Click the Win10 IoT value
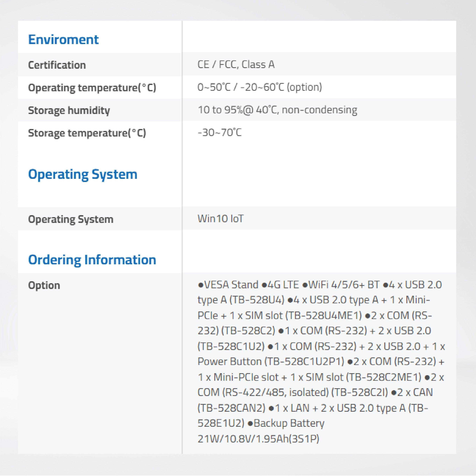The image size is (476, 476). point(220,219)
